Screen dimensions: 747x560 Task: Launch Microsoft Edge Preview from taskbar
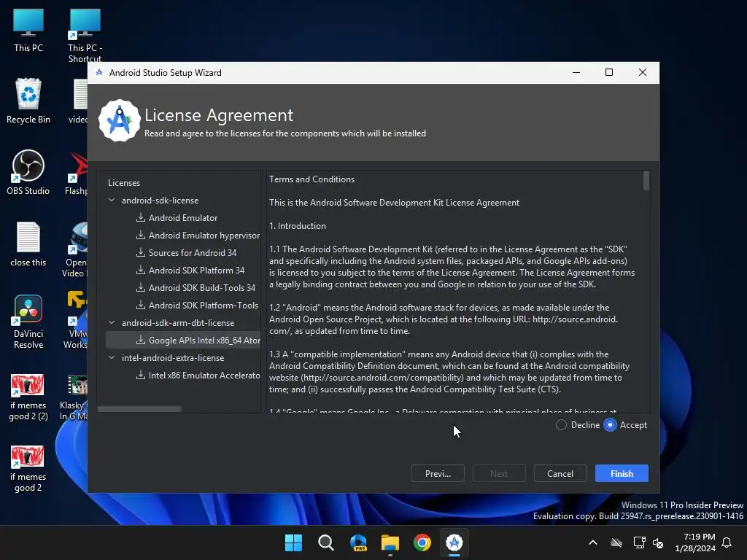click(x=358, y=542)
